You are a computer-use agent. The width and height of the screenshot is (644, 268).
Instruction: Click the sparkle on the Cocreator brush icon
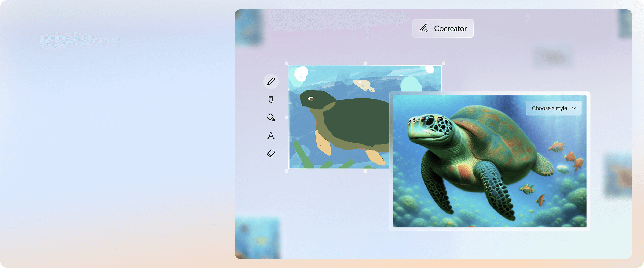click(x=427, y=31)
